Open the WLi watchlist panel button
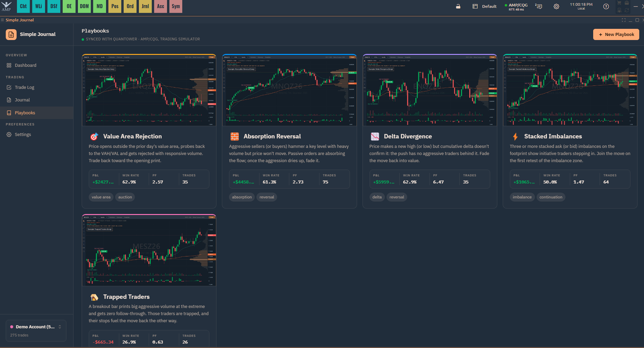644x348 pixels. coord(39,6)
